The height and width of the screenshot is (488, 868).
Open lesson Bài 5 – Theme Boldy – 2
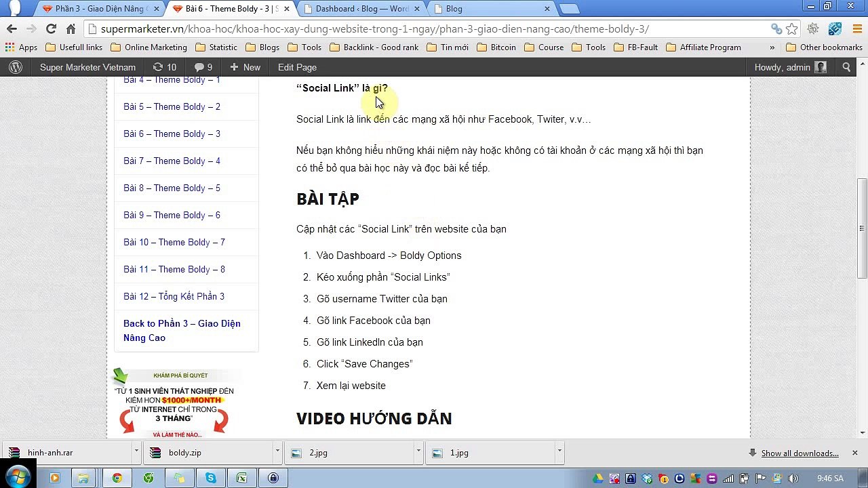(172, 106)
